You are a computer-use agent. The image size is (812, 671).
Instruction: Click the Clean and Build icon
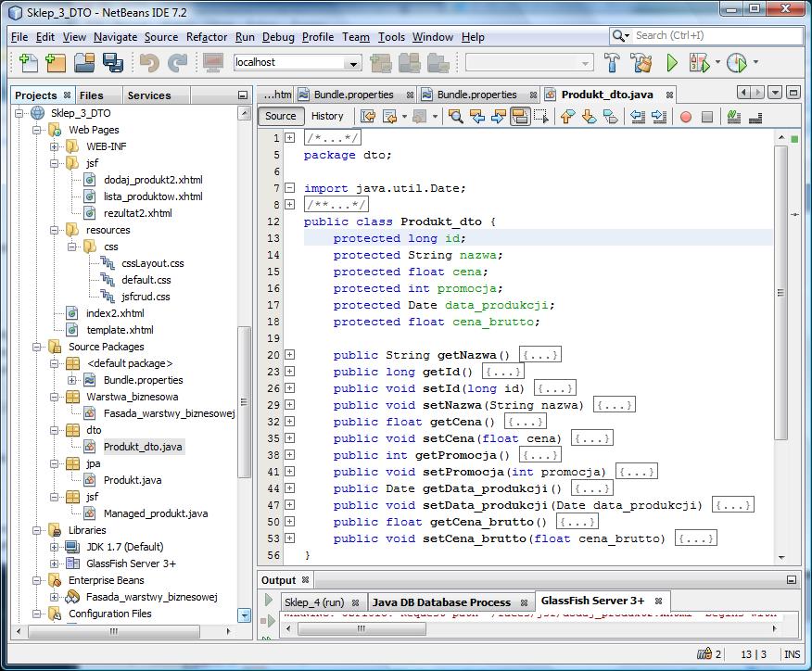tap(641, 63)
